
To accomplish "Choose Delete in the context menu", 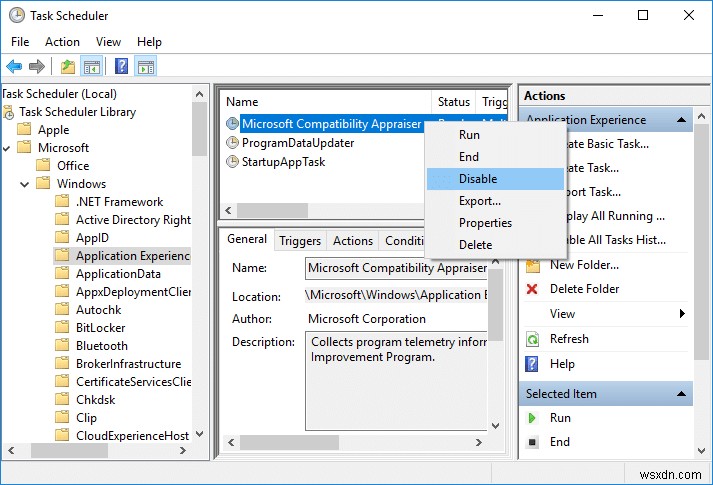I will 495,245.
